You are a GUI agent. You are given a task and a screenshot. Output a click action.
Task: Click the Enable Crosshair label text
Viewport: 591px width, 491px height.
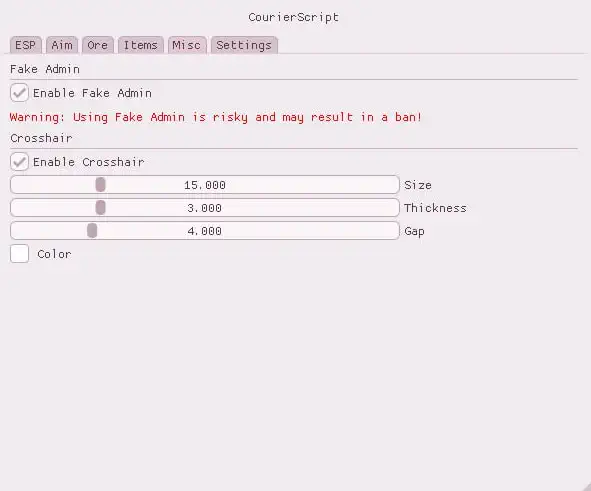(89, 162)
